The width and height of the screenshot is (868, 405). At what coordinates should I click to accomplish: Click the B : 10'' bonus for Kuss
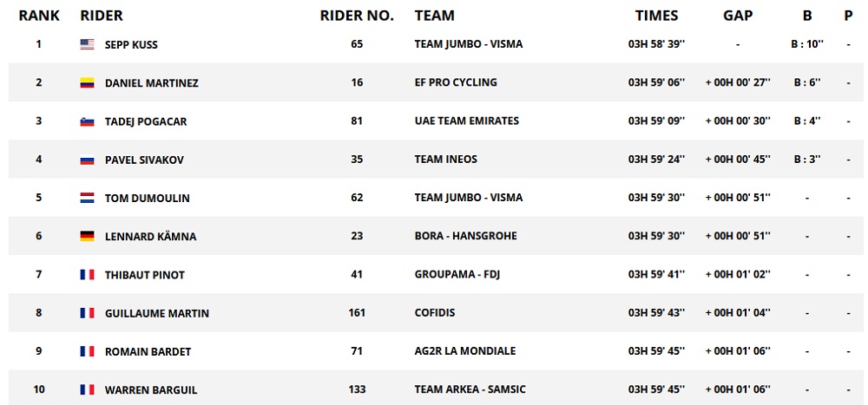807,44
